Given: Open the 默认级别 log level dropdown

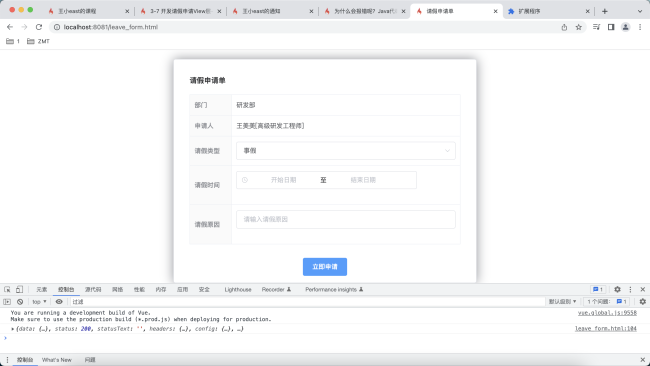Looking at the screenshot, I should click(563, 301).
